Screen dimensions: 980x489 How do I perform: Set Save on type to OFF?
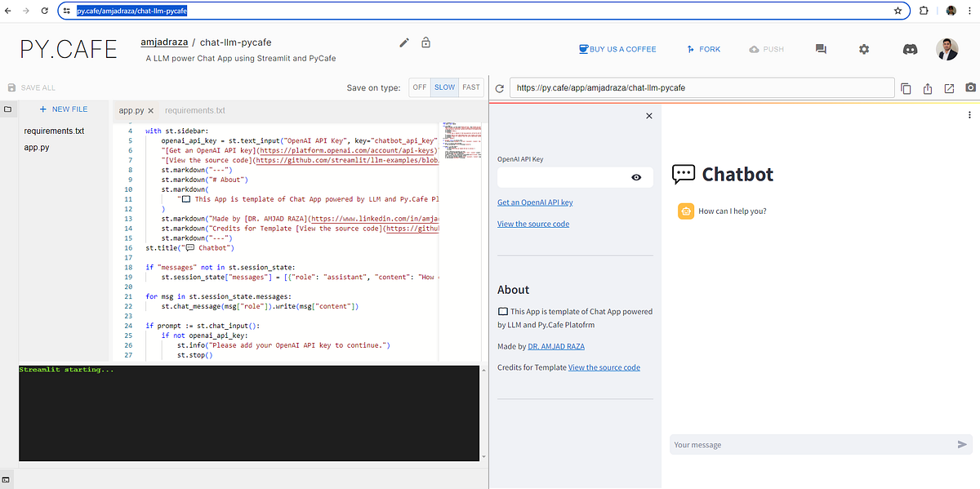(419, 87)
